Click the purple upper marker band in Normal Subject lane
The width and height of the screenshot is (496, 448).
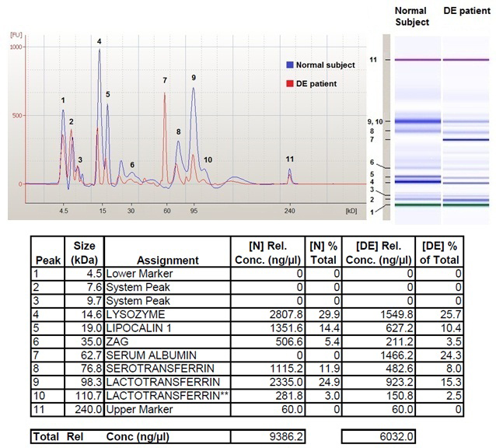tap(416, 60)
